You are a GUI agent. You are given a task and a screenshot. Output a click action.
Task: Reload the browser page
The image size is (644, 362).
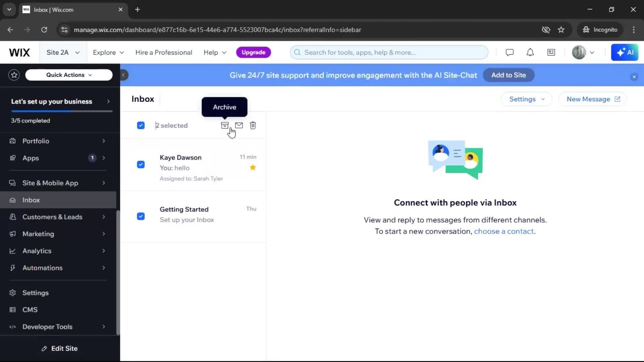click(44, 29)
